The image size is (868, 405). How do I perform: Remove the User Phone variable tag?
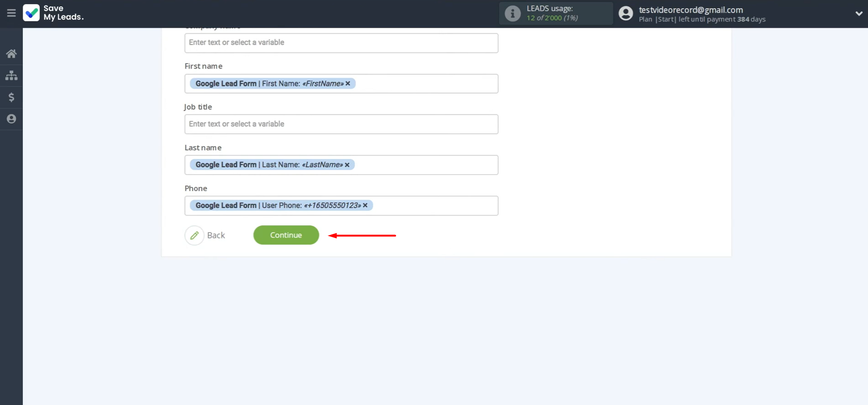click(x=365, y=206)
